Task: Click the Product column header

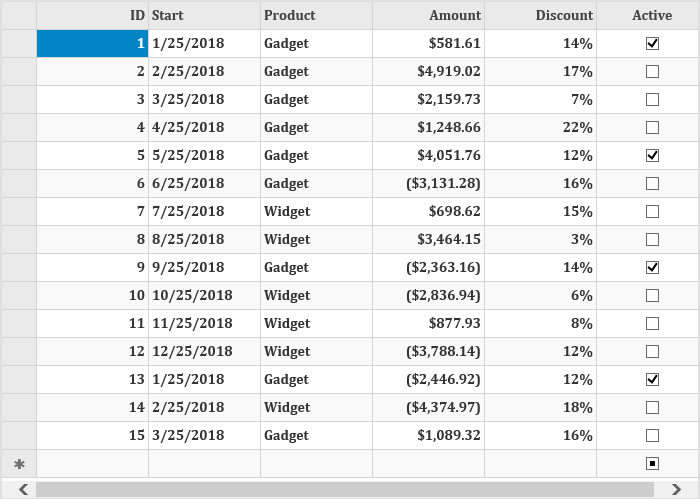Action: coord(316,15)
